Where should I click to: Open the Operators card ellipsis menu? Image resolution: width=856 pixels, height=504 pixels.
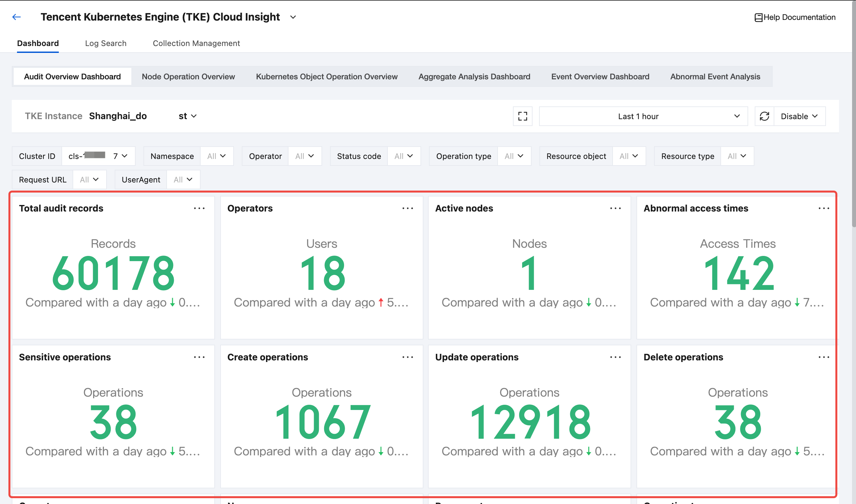tap(407, 208)
